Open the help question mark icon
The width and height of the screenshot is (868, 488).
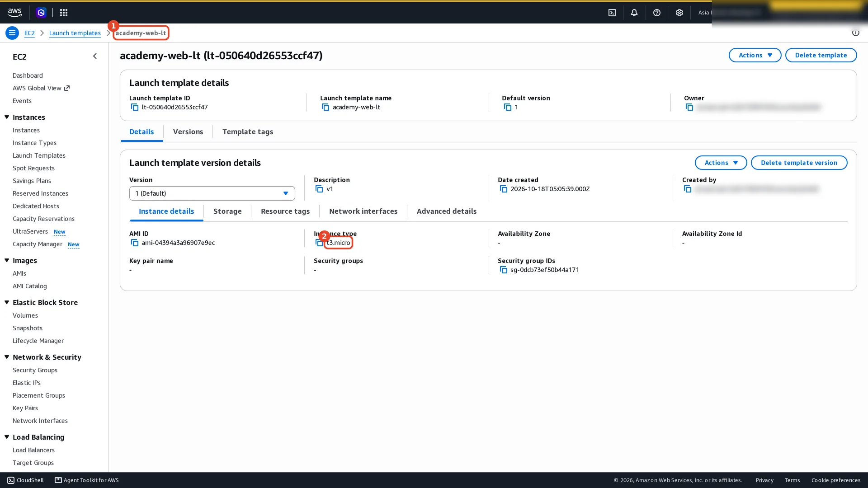(657, 13)
